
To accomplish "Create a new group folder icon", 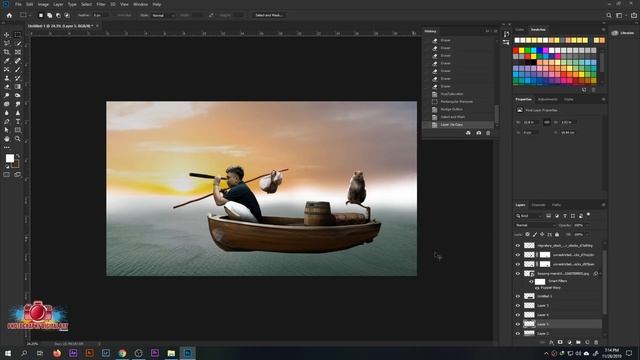I will [578, 342].
